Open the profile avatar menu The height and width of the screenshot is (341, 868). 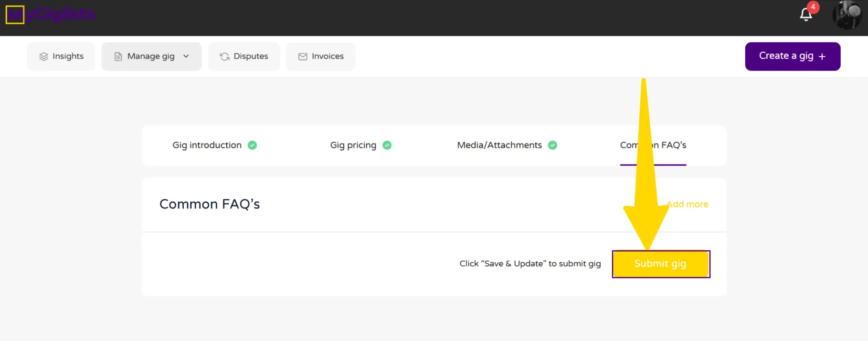tap(847, 15)
